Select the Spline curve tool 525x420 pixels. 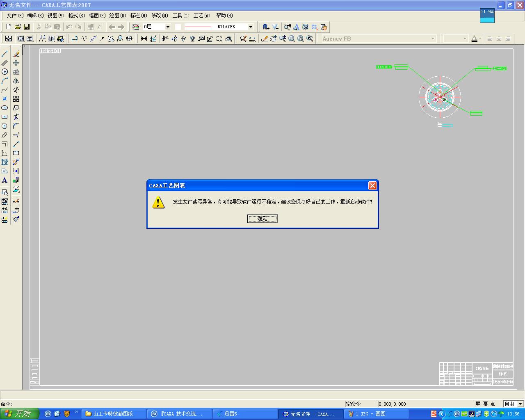point(5,90)
